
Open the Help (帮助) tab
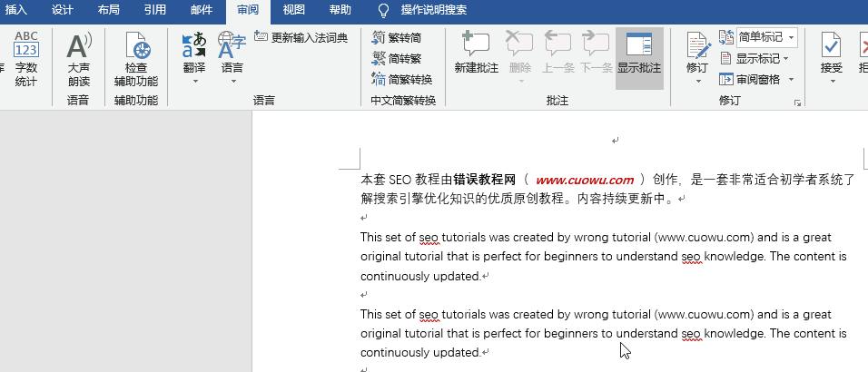[x=340, y=10]
